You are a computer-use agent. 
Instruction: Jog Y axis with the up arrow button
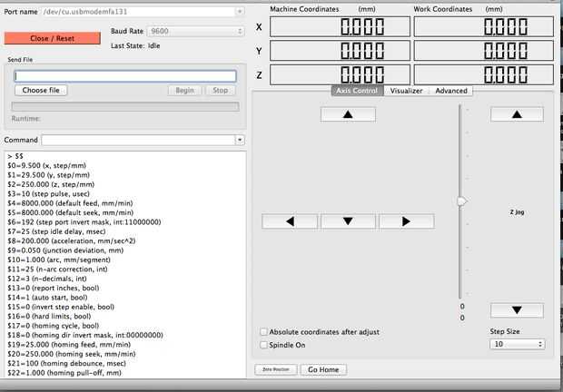click(x=348, y=114)
